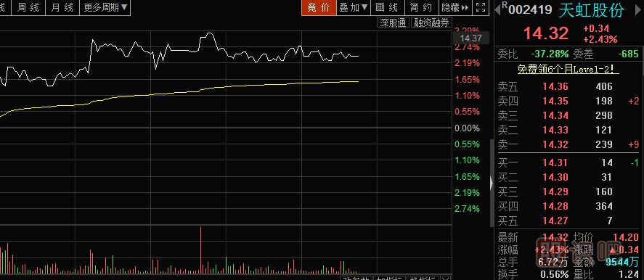Click the 深股通 tag
The height and width of the screenshot is (280, 644).
click(394, 23)
